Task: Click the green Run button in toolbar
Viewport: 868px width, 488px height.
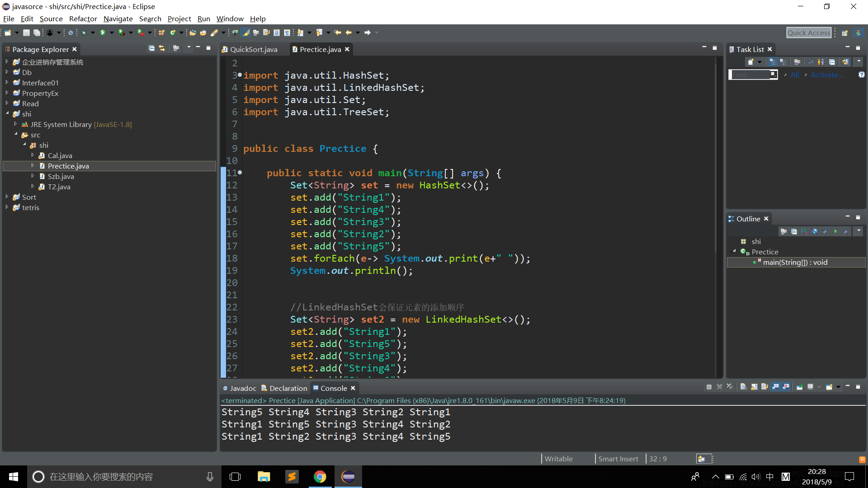Action: coord(103,33)
